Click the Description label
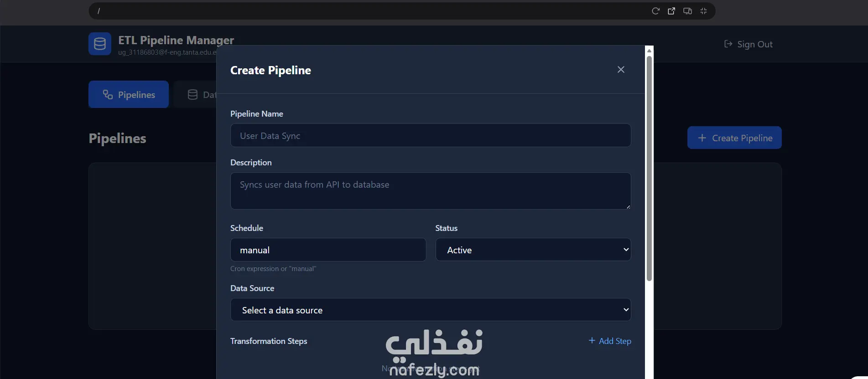Image resolution: width=868 pixels, height=379 pixels. 251,163
